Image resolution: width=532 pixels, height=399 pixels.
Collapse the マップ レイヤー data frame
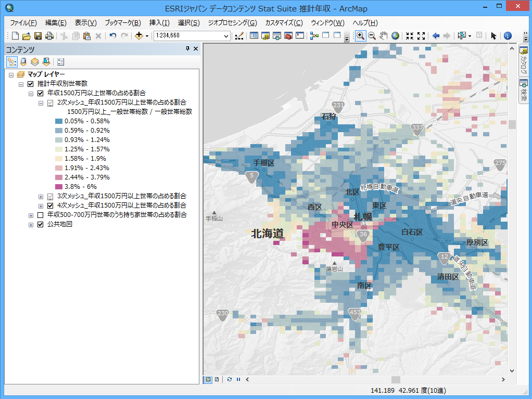(x=11, y=74)
